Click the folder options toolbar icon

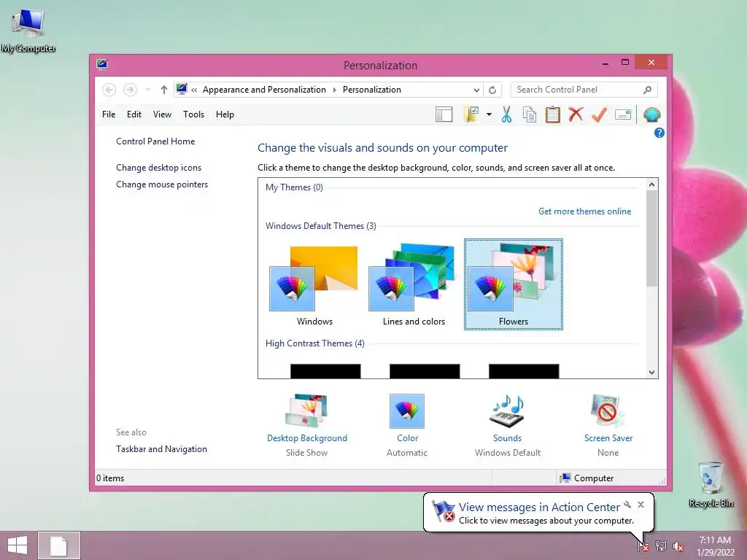pyautogui.click(x=471, y=114)
